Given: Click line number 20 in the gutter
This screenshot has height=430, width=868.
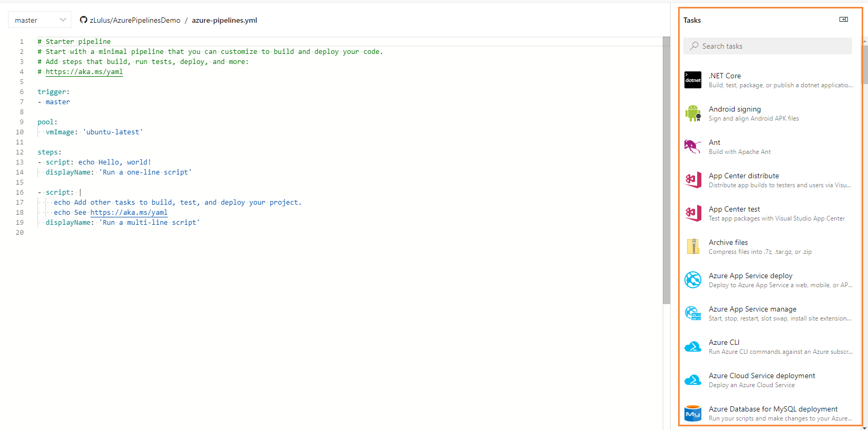Looking at the screenshot, I should (20, 233).
